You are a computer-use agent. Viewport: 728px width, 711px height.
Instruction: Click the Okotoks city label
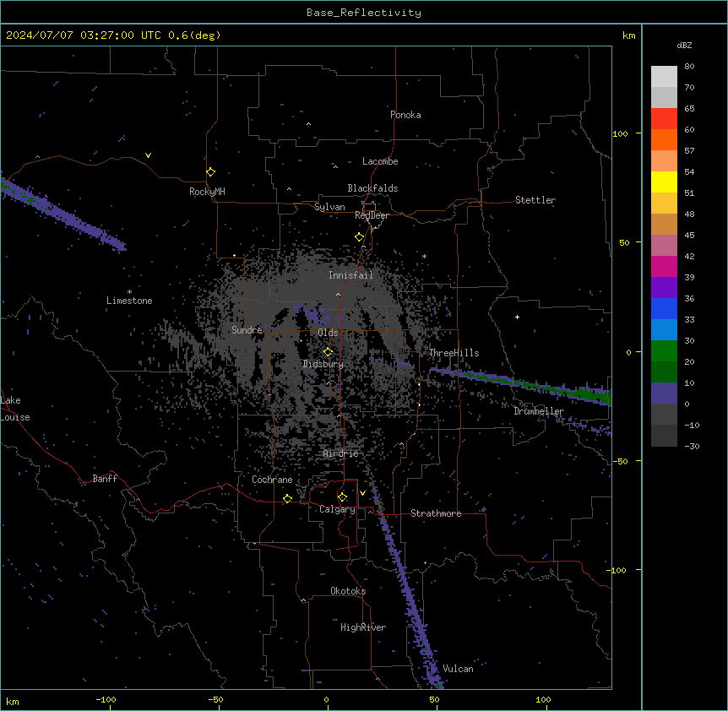point(348,591)
